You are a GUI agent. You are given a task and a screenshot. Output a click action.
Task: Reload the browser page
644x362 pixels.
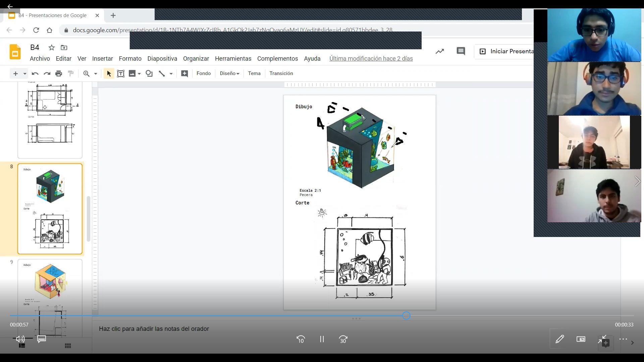[x=36, y=30]
